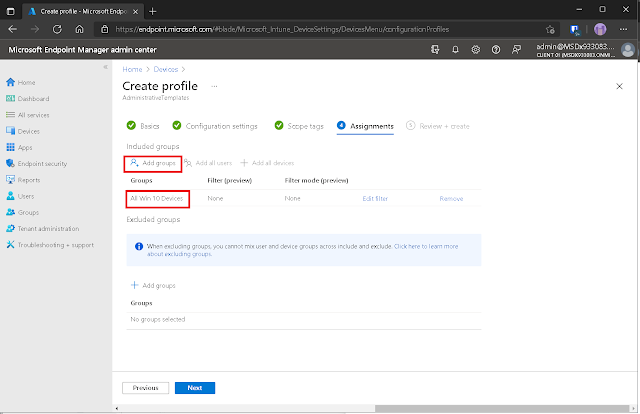Open Home in the left sidebar
640x414 pixels.
(x=21, y=82)
